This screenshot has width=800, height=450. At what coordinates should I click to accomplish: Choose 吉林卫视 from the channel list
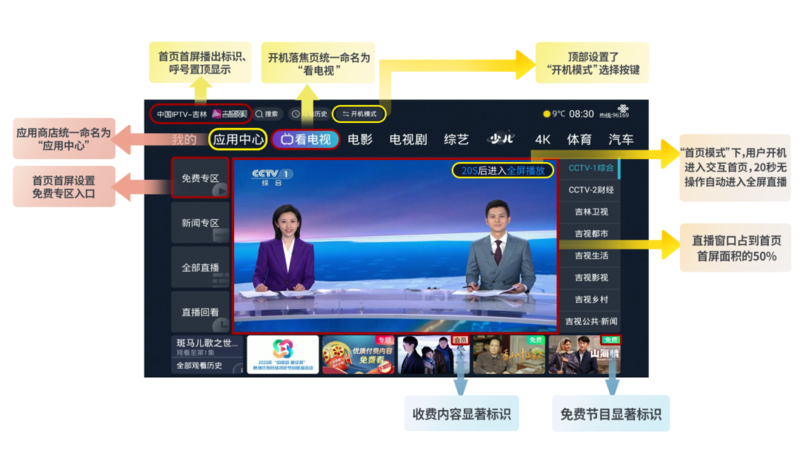589,212
